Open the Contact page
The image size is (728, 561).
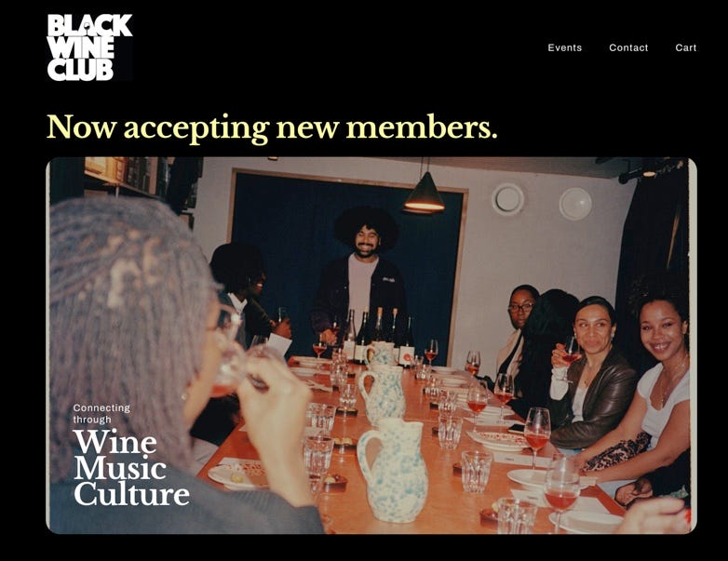pyautogui.click(x=628, y=47)
